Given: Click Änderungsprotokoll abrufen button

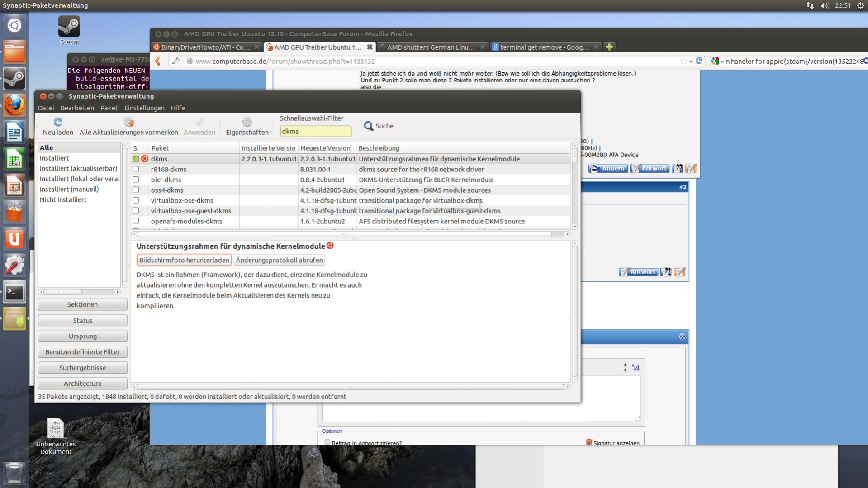Looking at the screenshot, I should pyautogui.click(x=280, y=260).
